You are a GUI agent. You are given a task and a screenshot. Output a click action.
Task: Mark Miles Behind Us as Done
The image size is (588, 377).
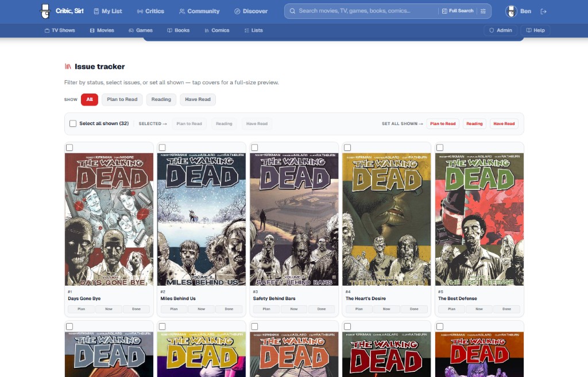point(229,309)
